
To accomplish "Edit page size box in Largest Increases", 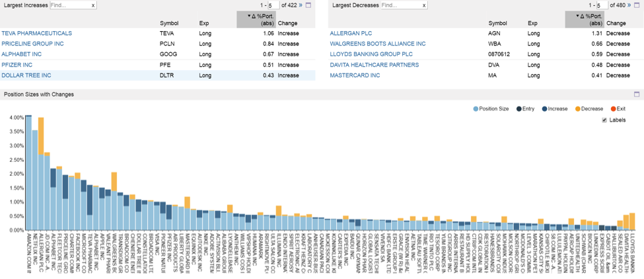I will (x=273, y=5).
